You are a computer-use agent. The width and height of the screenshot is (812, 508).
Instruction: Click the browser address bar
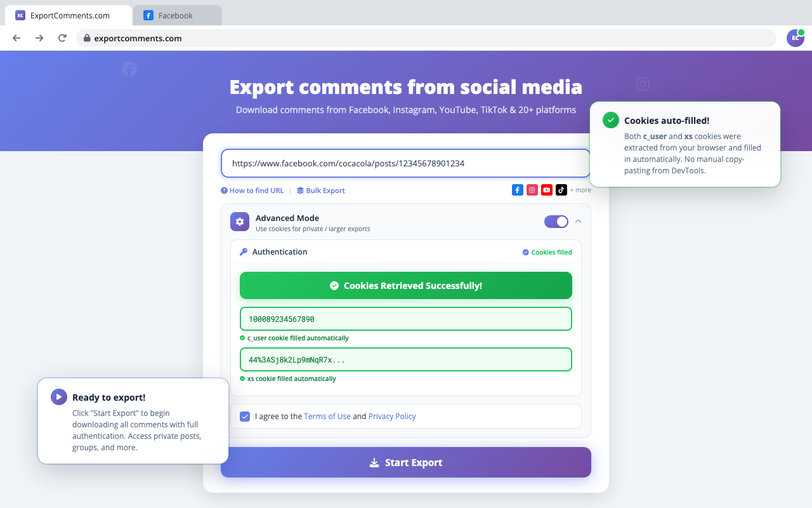(x=426, y=38)
